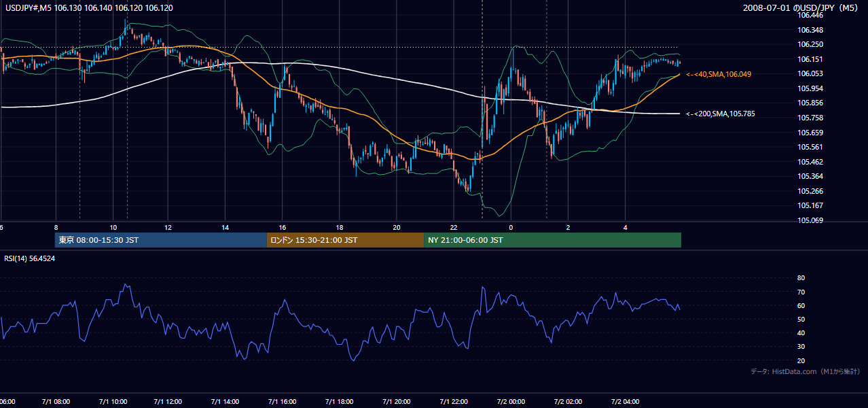Click the 7/1 14:00 time axis label
868x408 pixels.
point(226,401)
